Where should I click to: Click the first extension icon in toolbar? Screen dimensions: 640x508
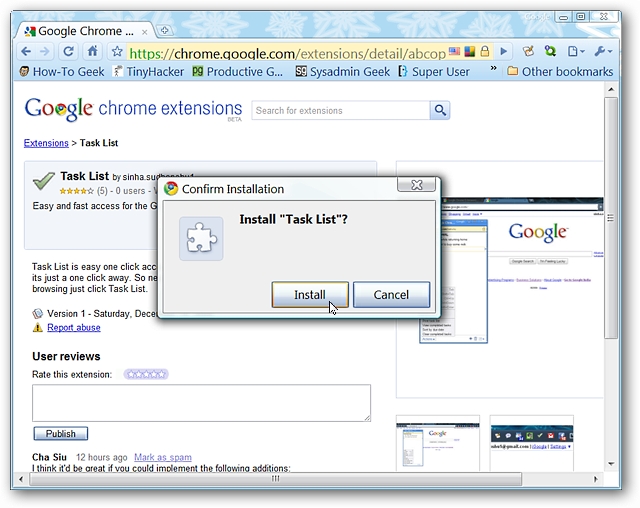pyautogui.click(x=529, y=51)
